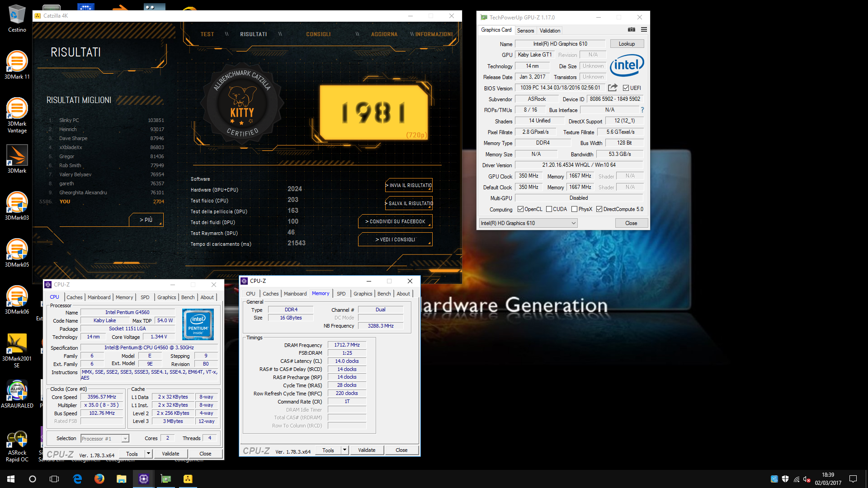The image size is (868, 488).
Task: Open the Cestino recycle bin icon
Action: tap(17, 18)
